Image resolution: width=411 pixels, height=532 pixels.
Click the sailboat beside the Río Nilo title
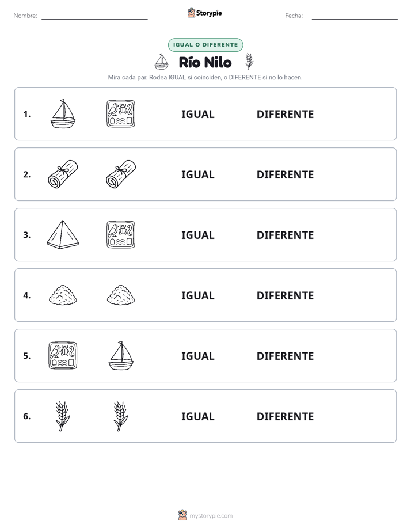[x=161, y=62]
